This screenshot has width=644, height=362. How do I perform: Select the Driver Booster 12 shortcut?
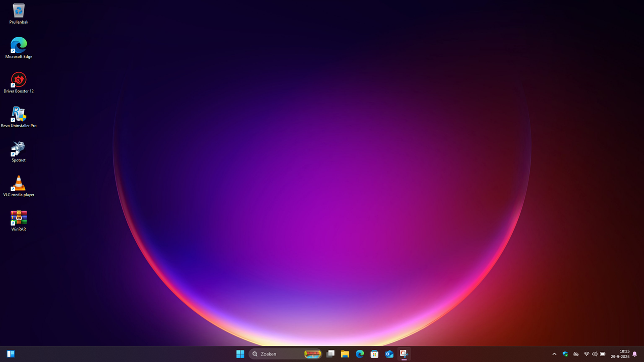[x=19, y=83]
